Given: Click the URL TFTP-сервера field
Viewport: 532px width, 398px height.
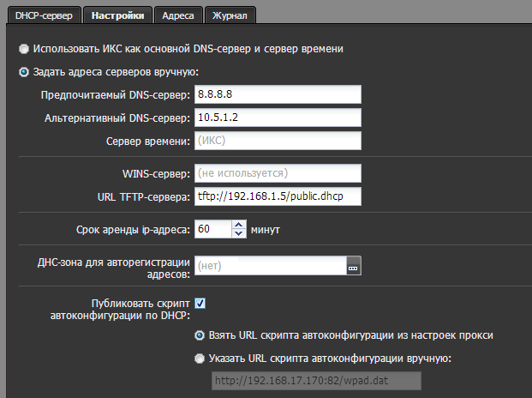Looking at the screenshot, I should pyautogui.click(x=278, y=197).
